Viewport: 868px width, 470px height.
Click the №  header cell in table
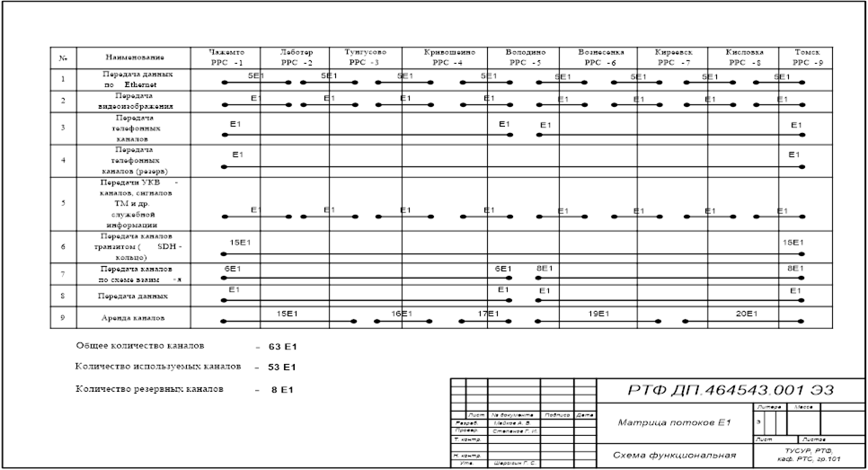(63, 58)
